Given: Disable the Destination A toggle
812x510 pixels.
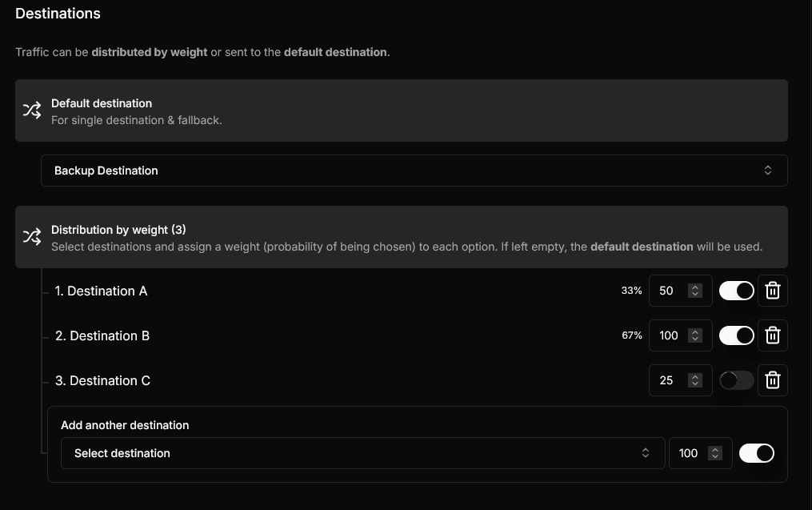Looking at the screenshot, I should coord(736,291).
